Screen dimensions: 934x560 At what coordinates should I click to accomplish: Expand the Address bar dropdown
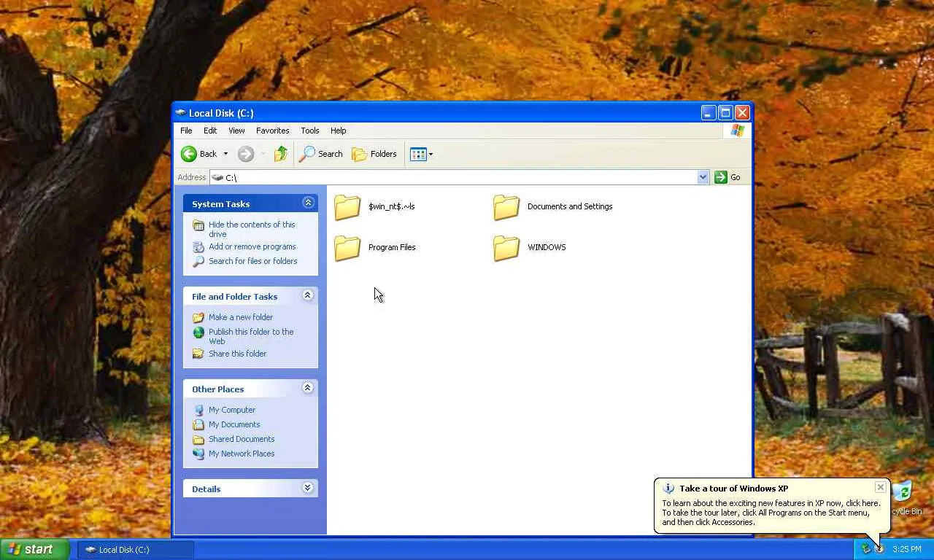tap(703, 177)
